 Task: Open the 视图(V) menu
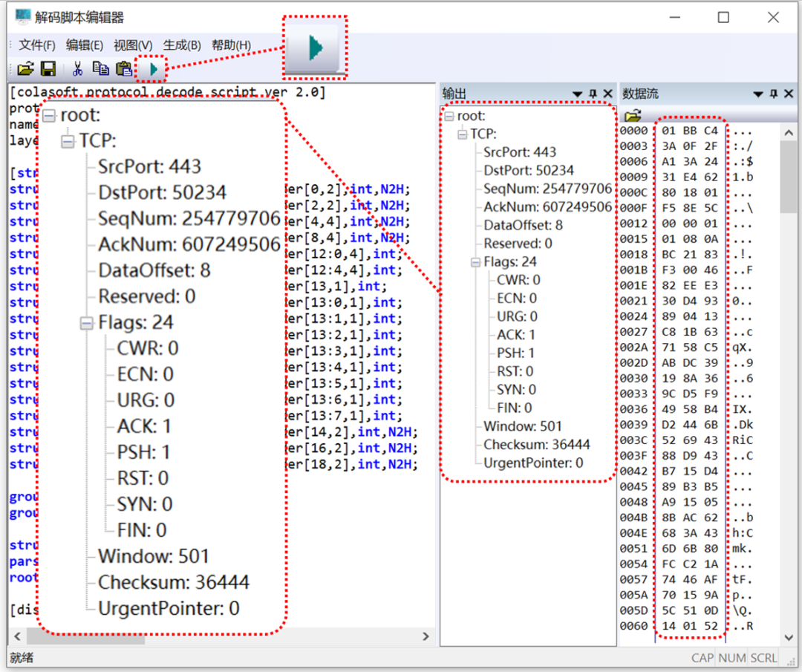point(133,45)
